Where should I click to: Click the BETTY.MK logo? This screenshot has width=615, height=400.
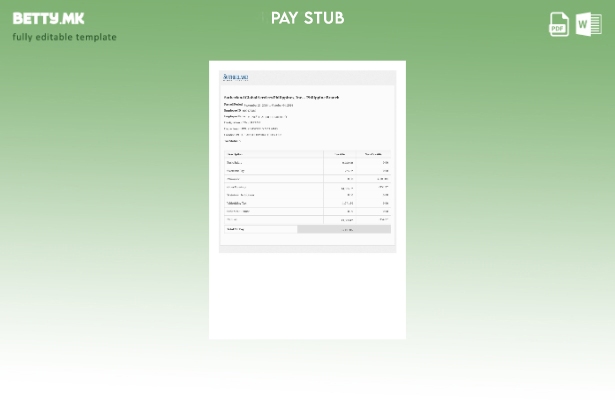48,18
